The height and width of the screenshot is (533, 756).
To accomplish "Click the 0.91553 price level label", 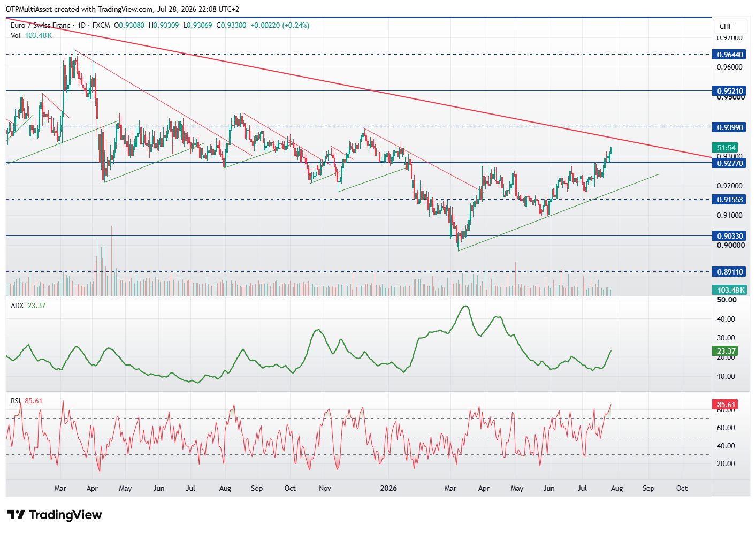I will [x=730, y=200].
